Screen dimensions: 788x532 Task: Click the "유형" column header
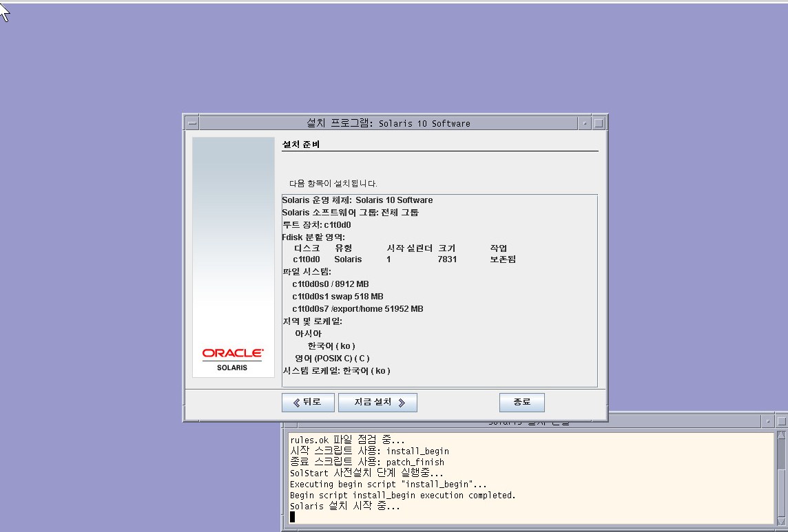click(x=344, y=248)
